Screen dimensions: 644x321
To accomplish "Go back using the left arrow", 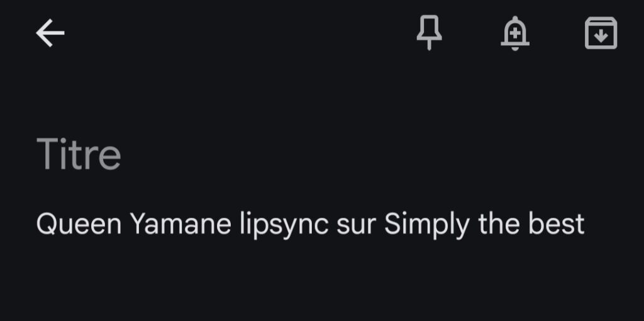I will [50, 33].
